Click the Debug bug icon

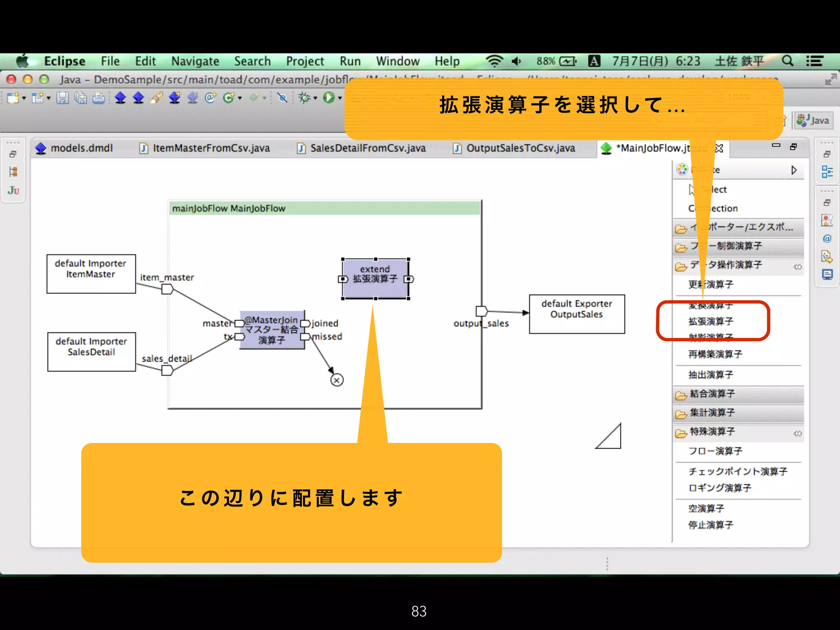click(304, 98)
